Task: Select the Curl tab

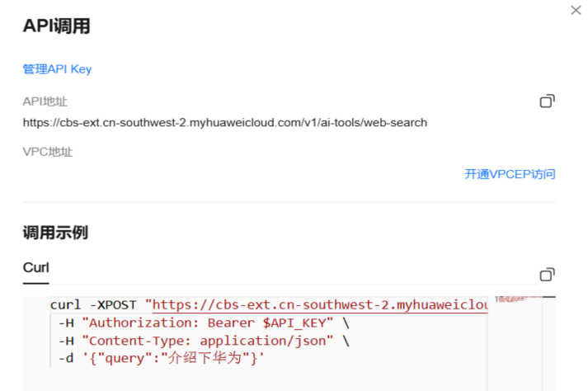Action: point(36,268)
